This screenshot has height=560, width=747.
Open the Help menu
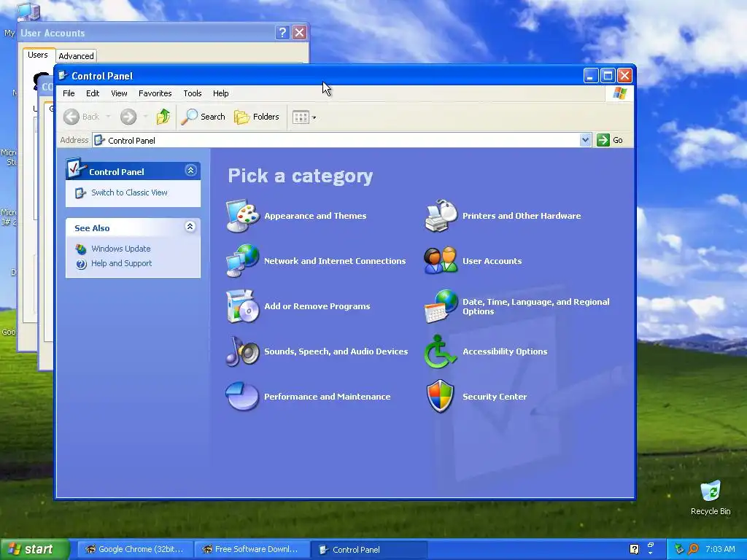220,93
